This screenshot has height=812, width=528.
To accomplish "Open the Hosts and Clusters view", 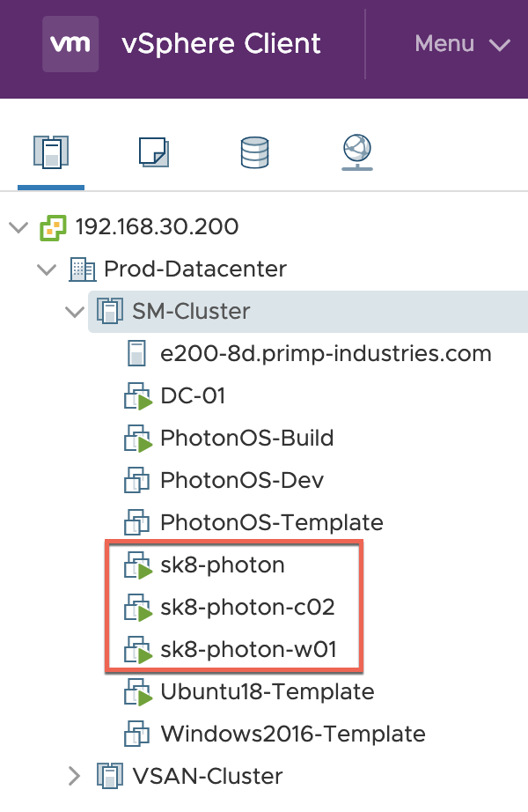I will [x=50, y=153].
